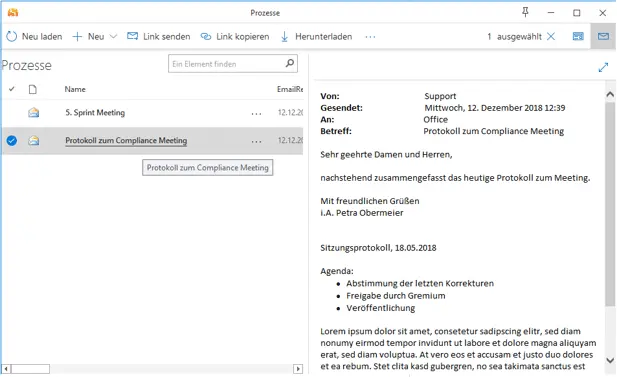Sort by the EmailRe column header
Image resolution: width=617 pixels, height=377 pixels.
tap(290, 89)
